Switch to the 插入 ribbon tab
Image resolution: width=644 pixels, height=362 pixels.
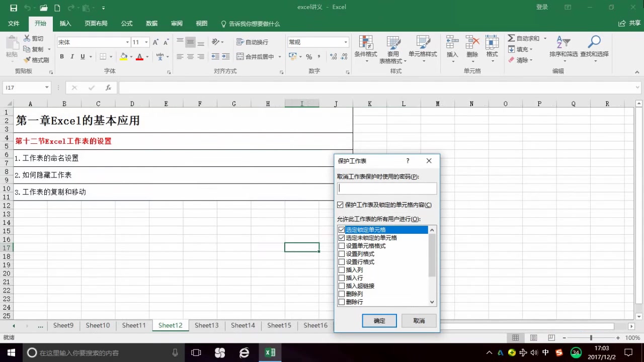pos(65,23)
